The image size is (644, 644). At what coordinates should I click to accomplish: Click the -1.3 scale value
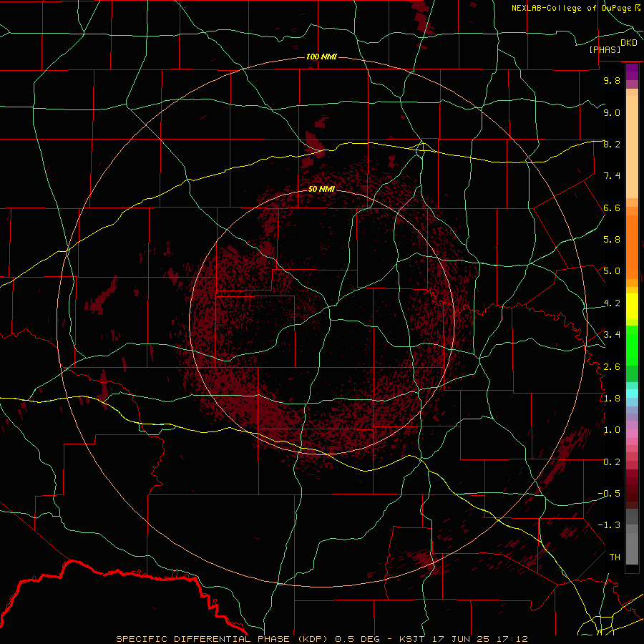point(609,525)
